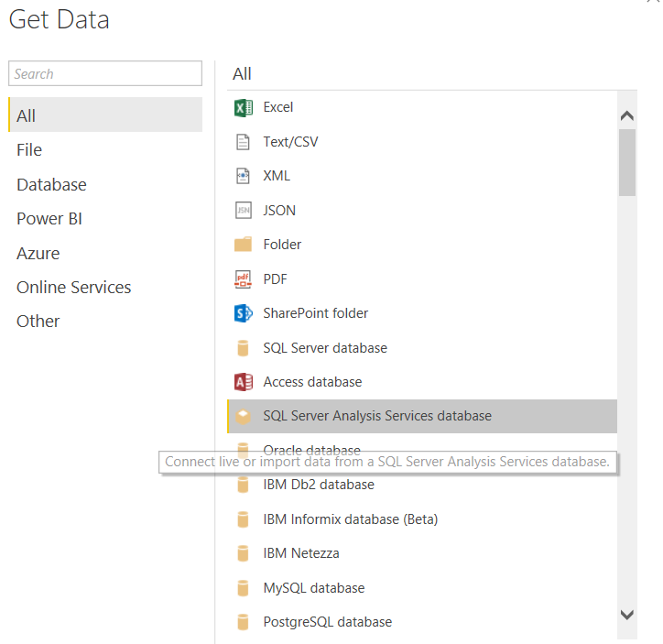Switch to Online Services category
The image size is (663, 644).
(105, 288)
